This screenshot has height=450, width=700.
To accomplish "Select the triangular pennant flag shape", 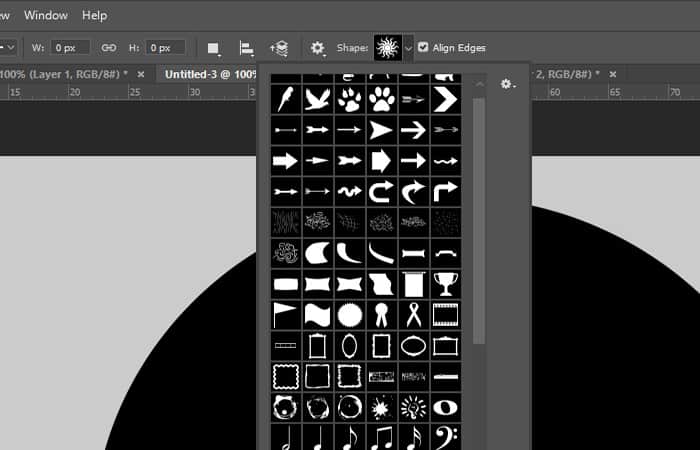I will click(286, 315).
